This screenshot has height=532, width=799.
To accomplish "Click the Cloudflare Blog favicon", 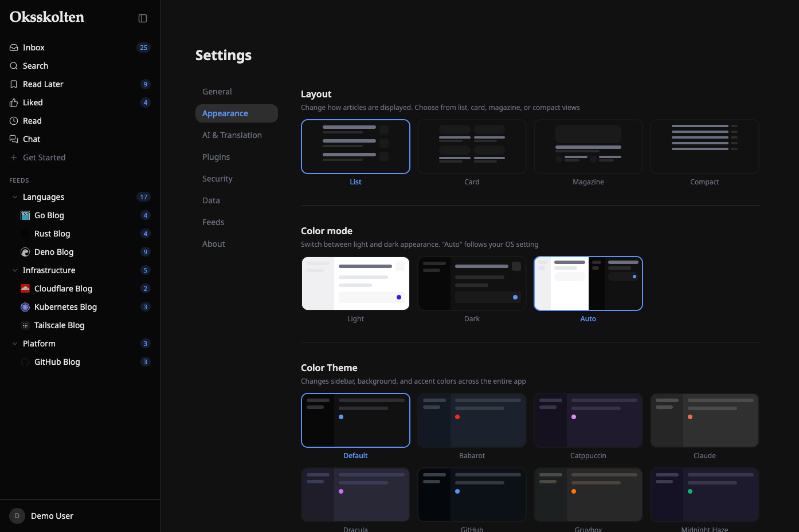I will point(25,289).
